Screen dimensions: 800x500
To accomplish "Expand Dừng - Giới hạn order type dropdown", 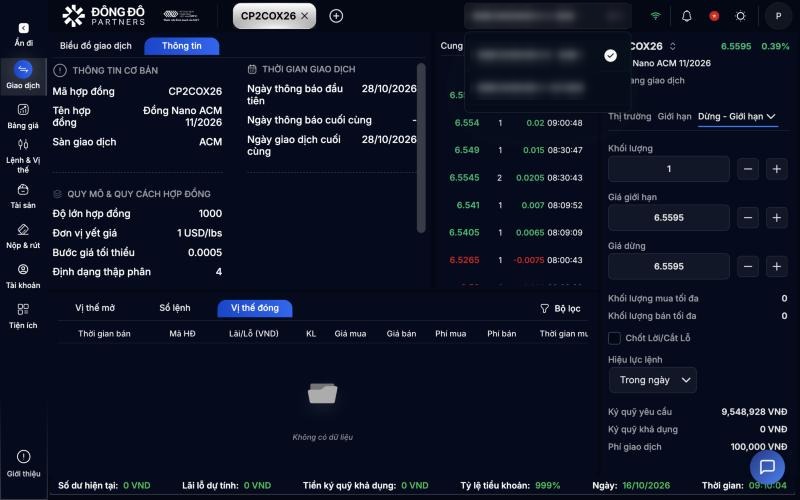I will click(737, 117).
